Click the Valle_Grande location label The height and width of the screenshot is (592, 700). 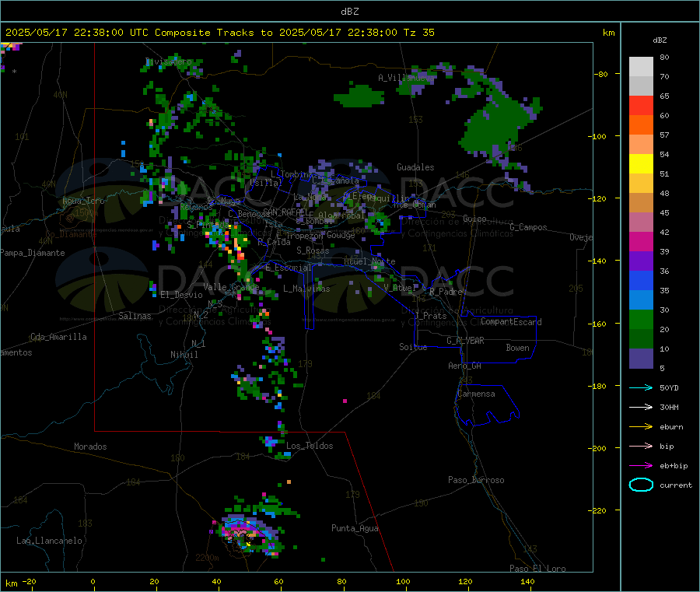pyautogui.click(x=231, y=287)
